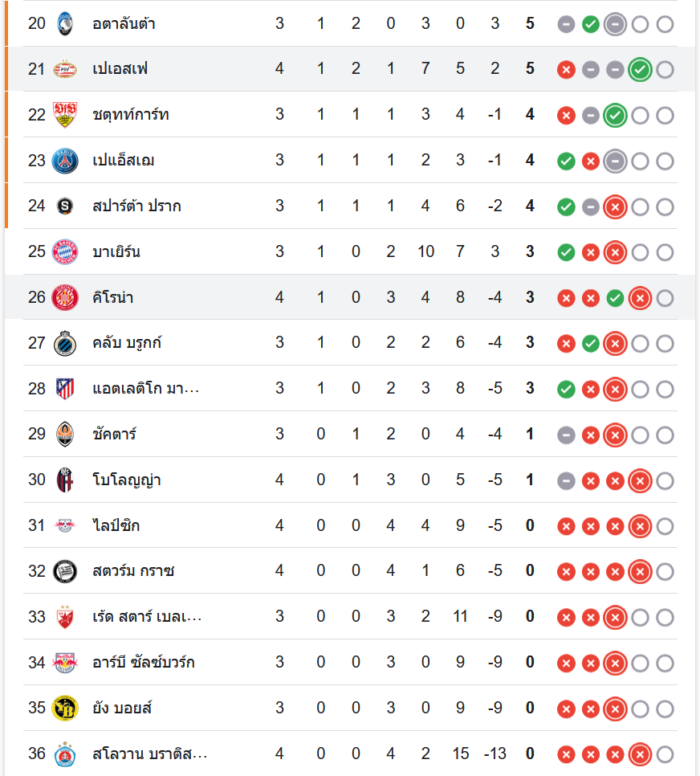This screenshot has width=700, height=776.
Task: Open the team name link อตาลันต้า
Action: click(x=124, y=23)
